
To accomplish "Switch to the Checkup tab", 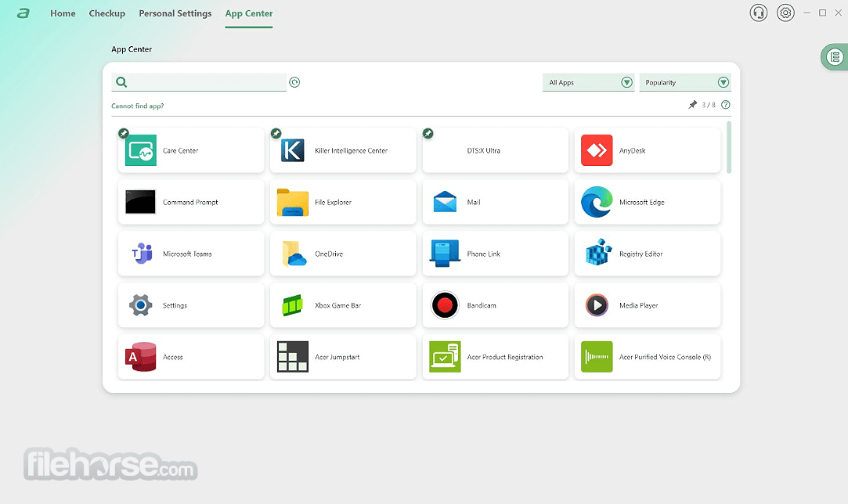I will click(x=107, y=13).
